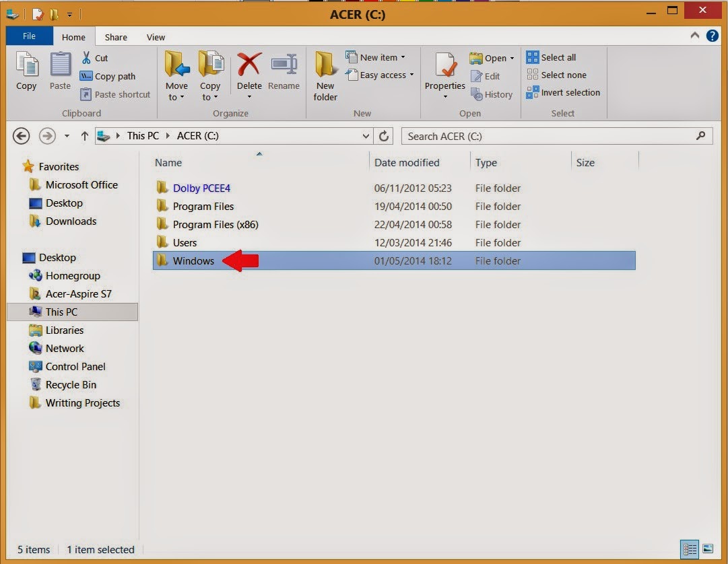Switch to Large icons view in status bar

[x=708, y=549]
